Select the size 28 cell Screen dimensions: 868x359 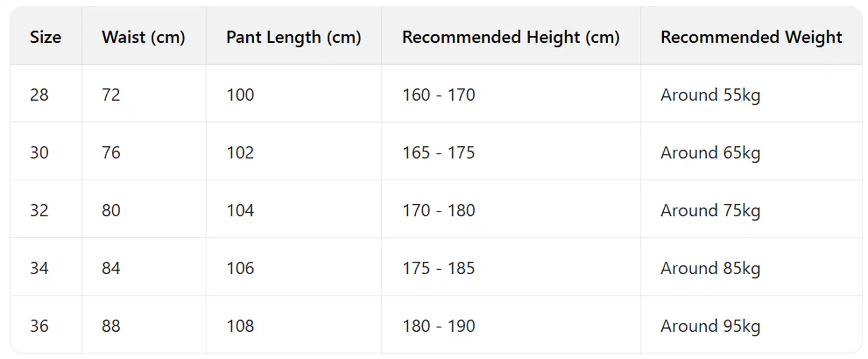pos(39,95)
